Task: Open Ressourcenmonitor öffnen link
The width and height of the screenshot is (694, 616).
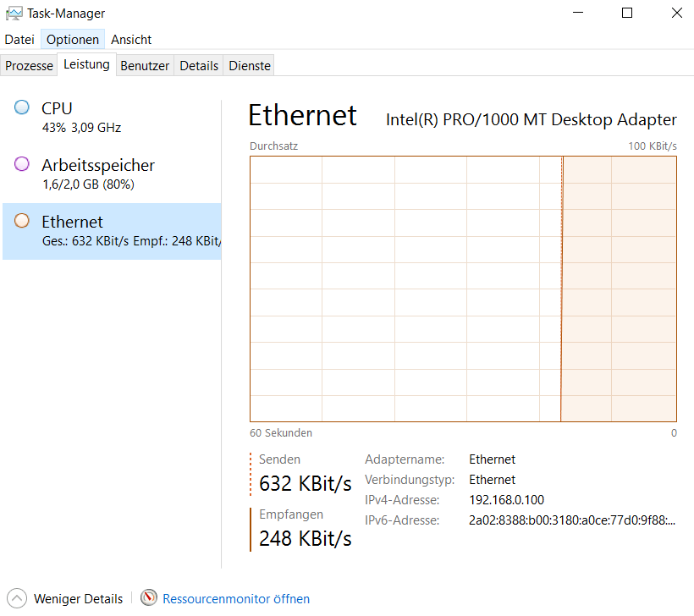Action: click(x=236, y=598)
